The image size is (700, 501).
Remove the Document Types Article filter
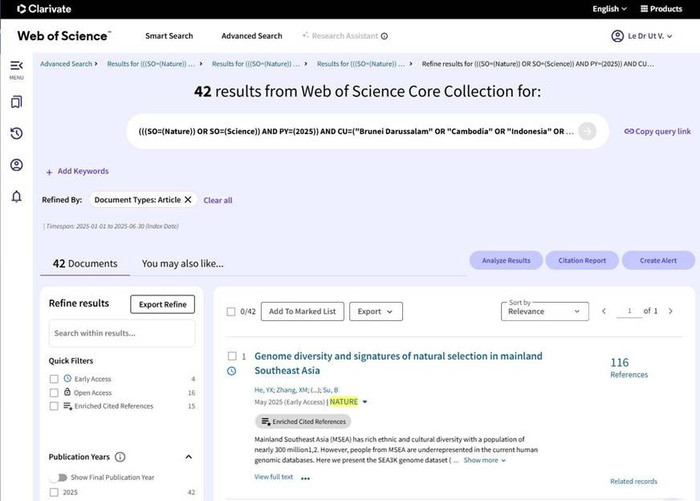[188, 200]
